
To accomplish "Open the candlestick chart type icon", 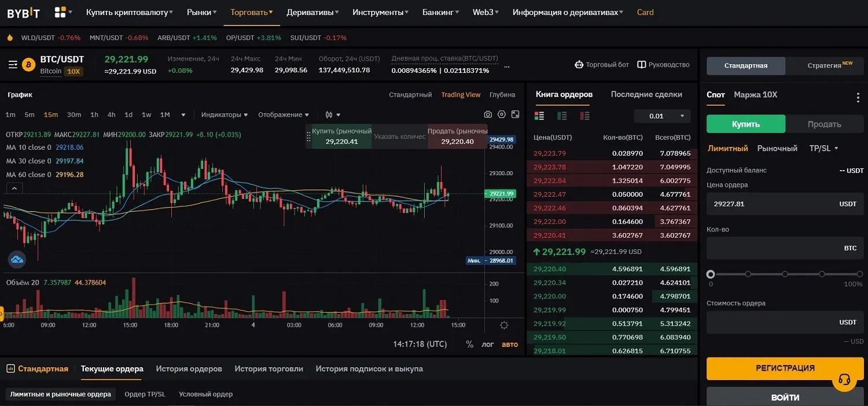I will 329,115.
